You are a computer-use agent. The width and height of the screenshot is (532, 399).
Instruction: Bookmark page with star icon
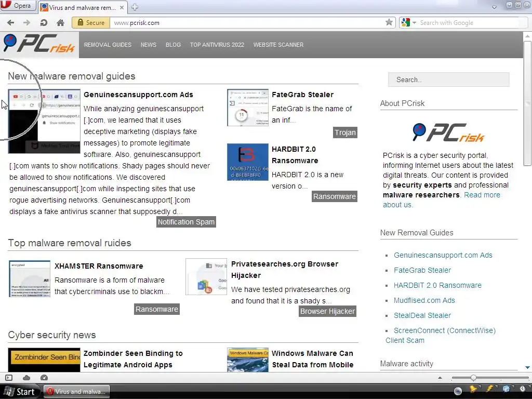[x=389, y=22]
